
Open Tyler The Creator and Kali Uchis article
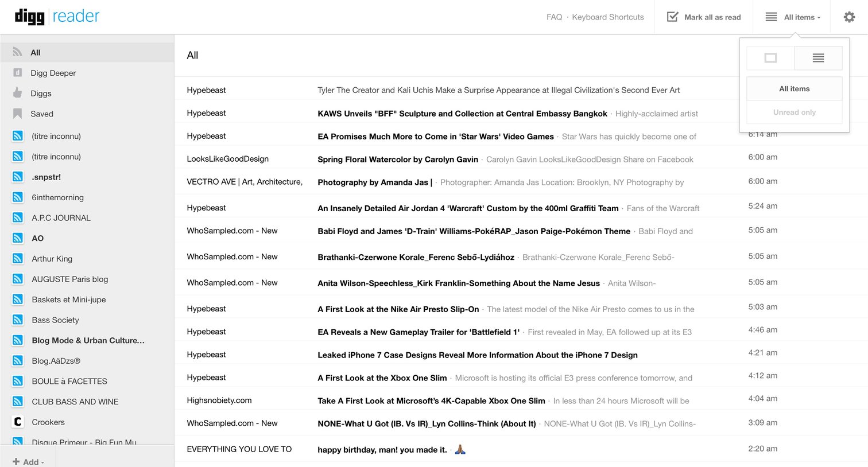499,90
